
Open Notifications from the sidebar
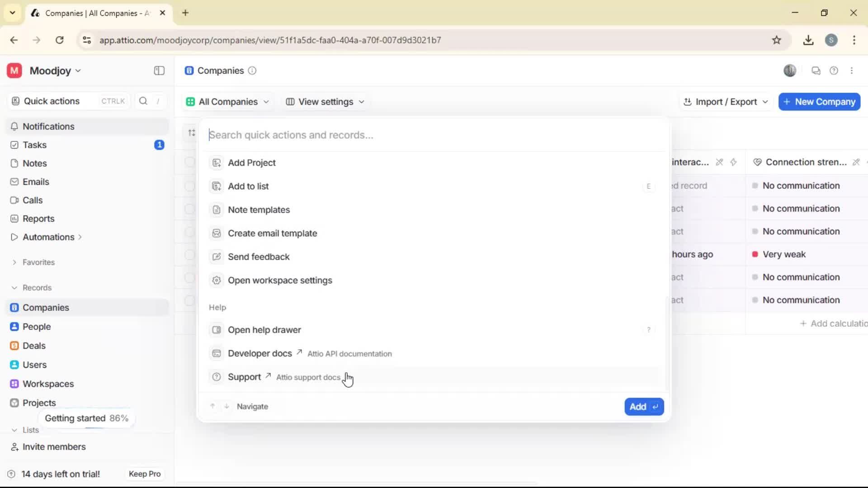coord(48,127)
